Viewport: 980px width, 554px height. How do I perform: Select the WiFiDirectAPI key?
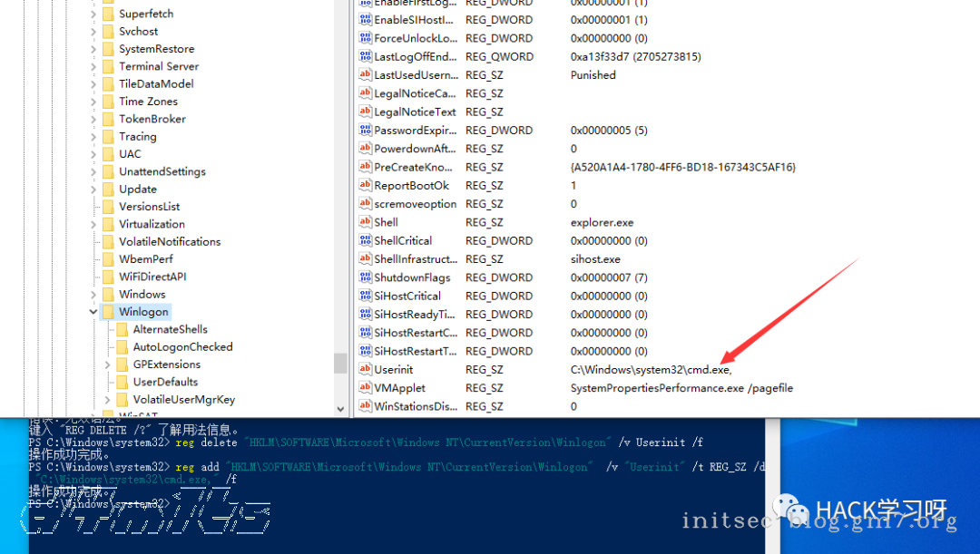click(x=152, y=277)
